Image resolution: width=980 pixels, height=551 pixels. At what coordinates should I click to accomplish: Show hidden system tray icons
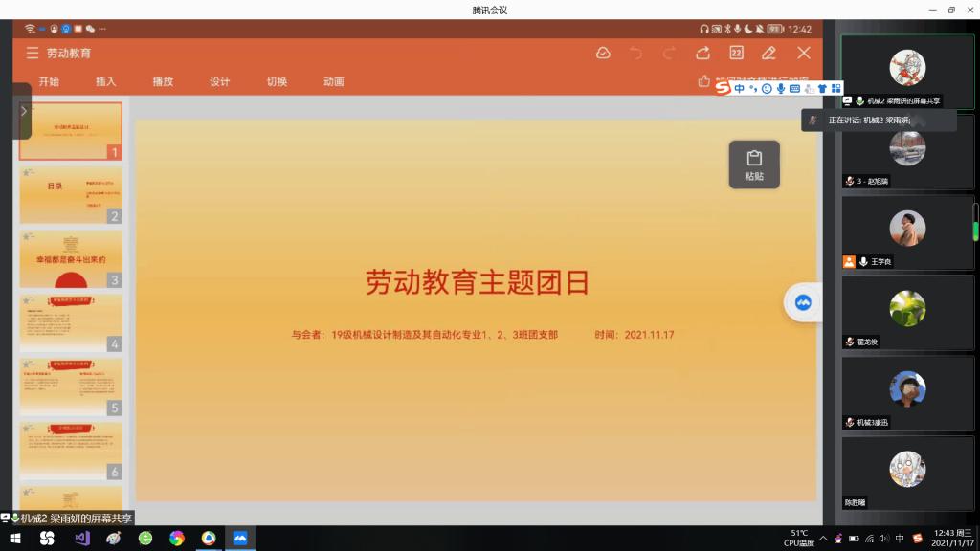pos(825,538)
